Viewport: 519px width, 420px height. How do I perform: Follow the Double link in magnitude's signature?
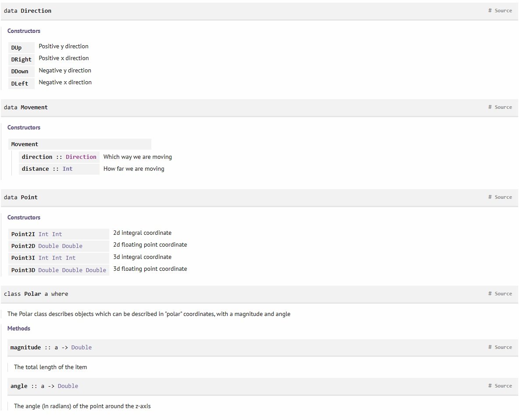82,347
